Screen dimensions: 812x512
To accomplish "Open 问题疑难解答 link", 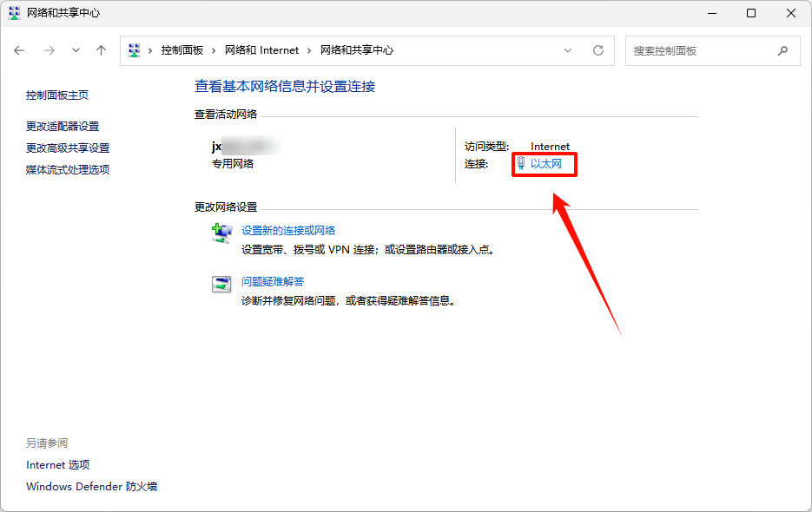I will [x=273, y=281].
